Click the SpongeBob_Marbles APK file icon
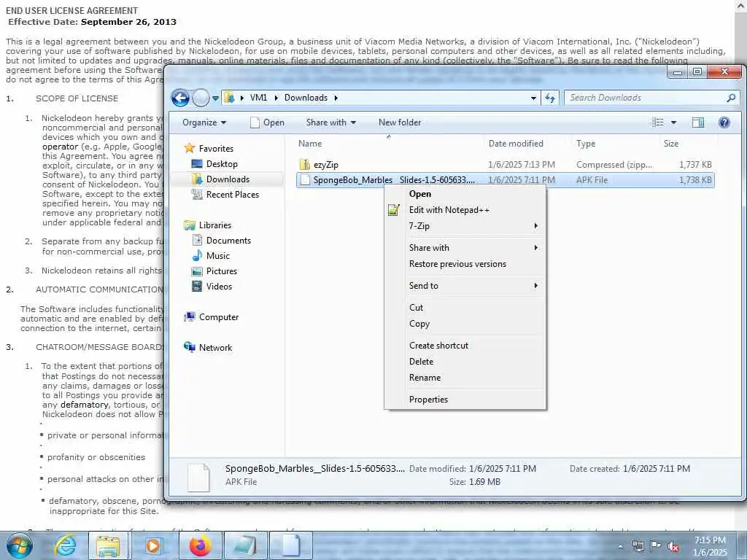The image size is (747, 560). click(305, 180)
